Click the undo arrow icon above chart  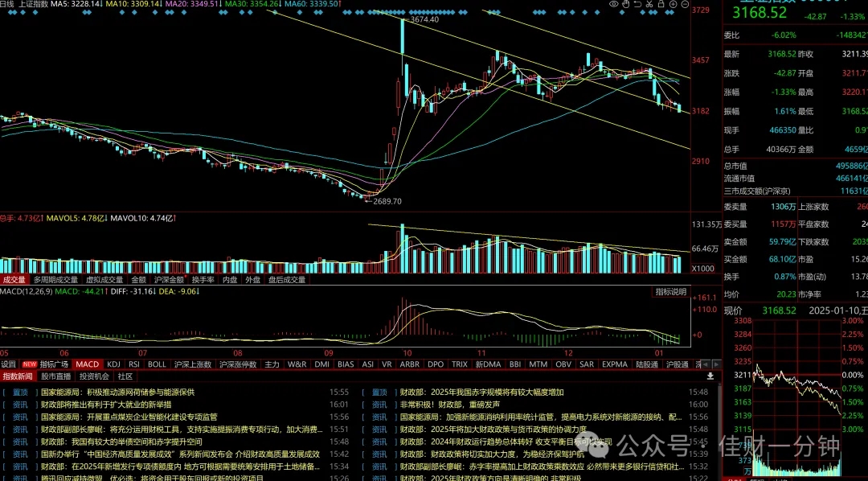pos(637,4)
